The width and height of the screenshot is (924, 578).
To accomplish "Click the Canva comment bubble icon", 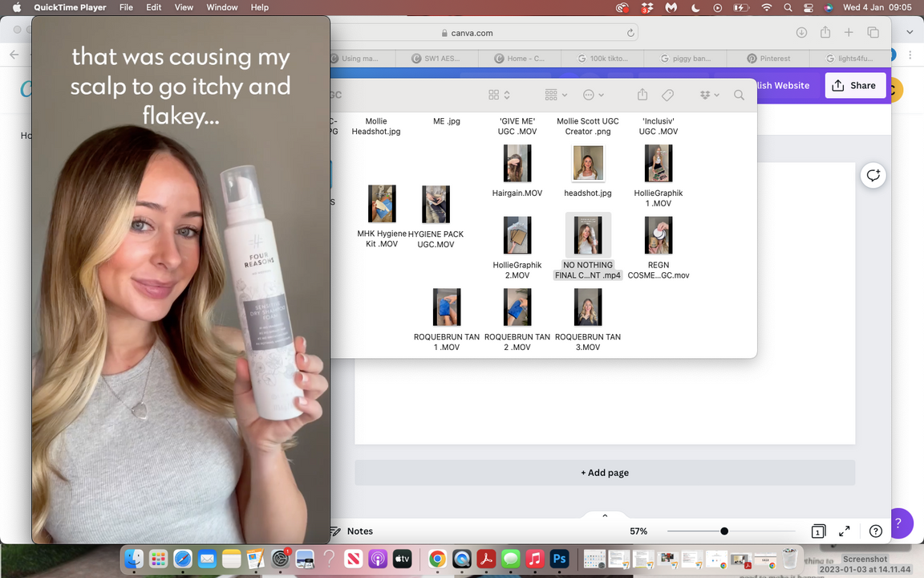I will pos(873,175).
